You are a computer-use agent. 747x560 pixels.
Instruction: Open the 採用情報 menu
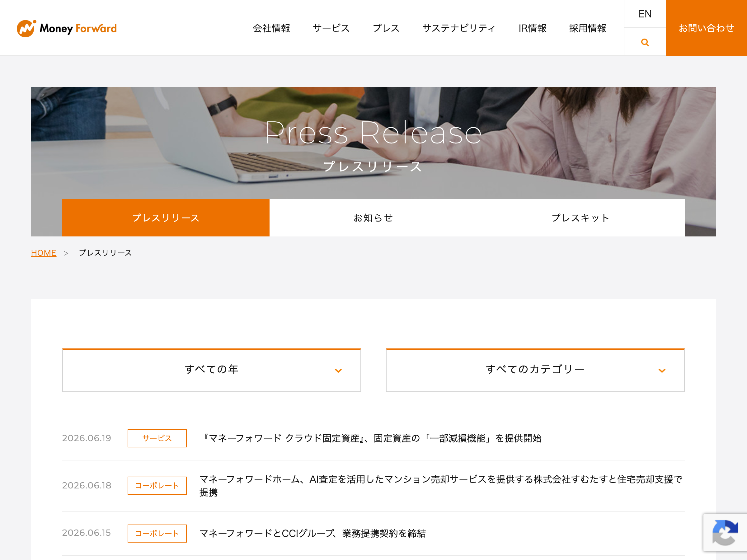pyautogui.click(x=588, y=28)
